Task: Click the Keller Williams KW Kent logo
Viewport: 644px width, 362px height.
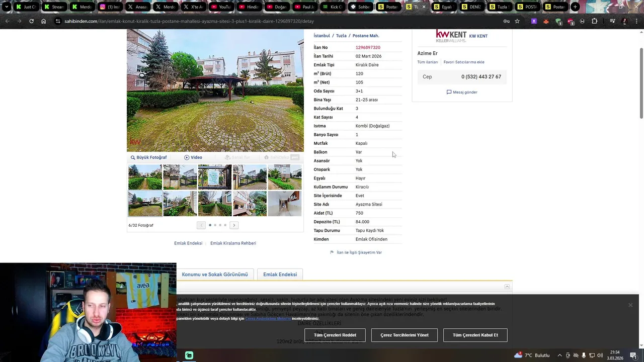Action: [x=451, y=36]
